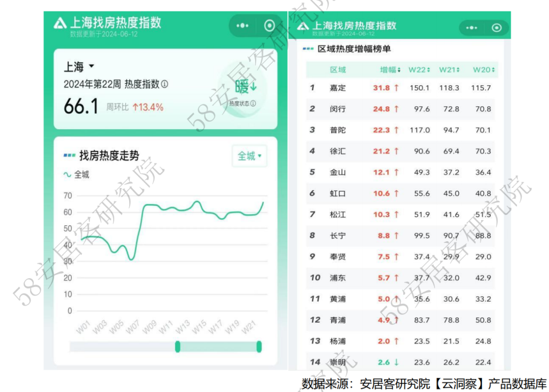Screen dimensions: 549x392
Task: Click the 找房热度走势 section title
Action: point(109,155)
